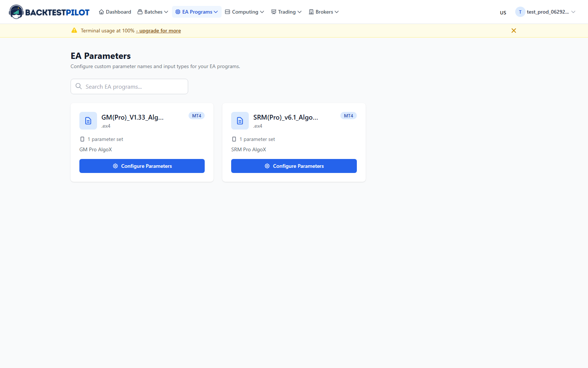Click the warning triangle icon in banner
Viewport: 588px width, 368px height.
click(x=74, y=31)
